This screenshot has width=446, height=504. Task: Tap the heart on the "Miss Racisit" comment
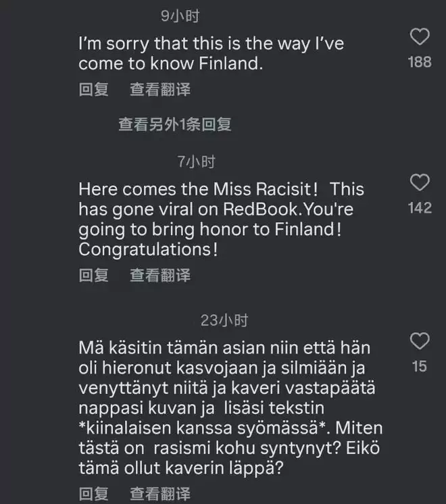pos(420,182)
